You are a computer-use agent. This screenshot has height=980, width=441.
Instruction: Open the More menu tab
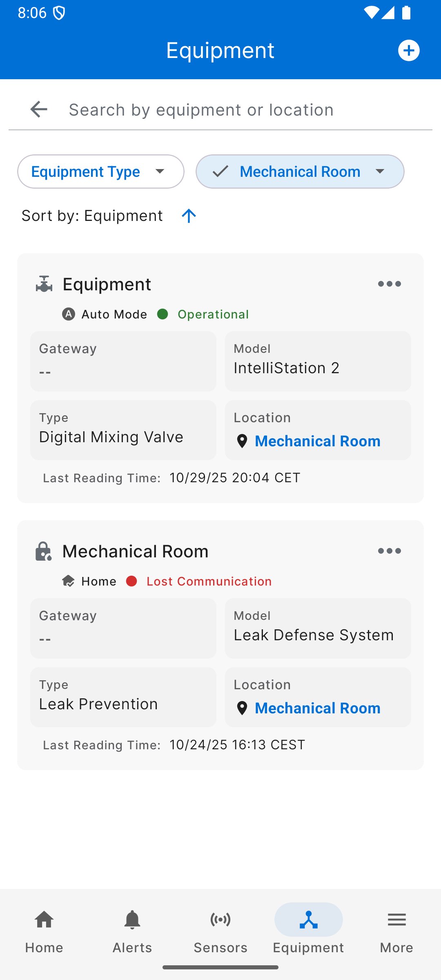[396, 928]
